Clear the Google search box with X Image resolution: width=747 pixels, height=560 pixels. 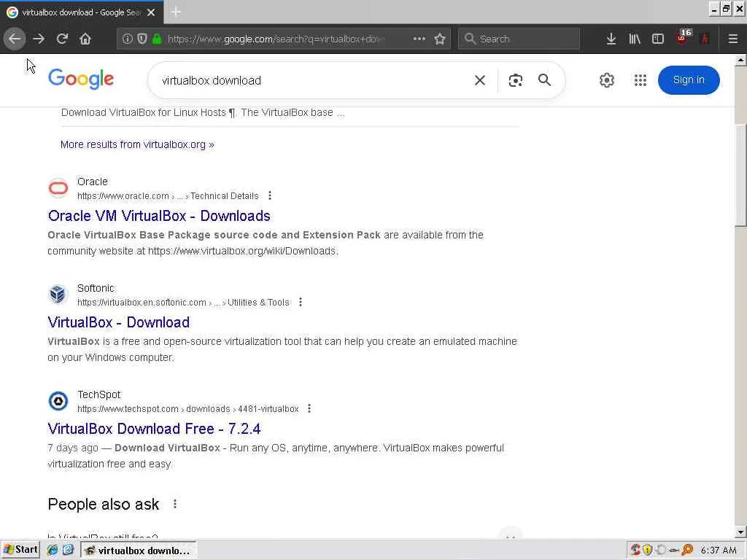480,80
